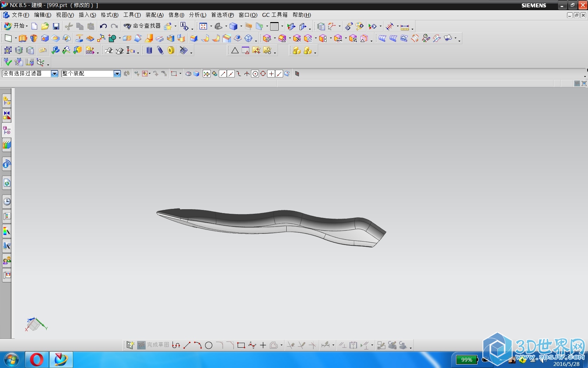Select the sketch Arc tool

click(x=198, y=345)
